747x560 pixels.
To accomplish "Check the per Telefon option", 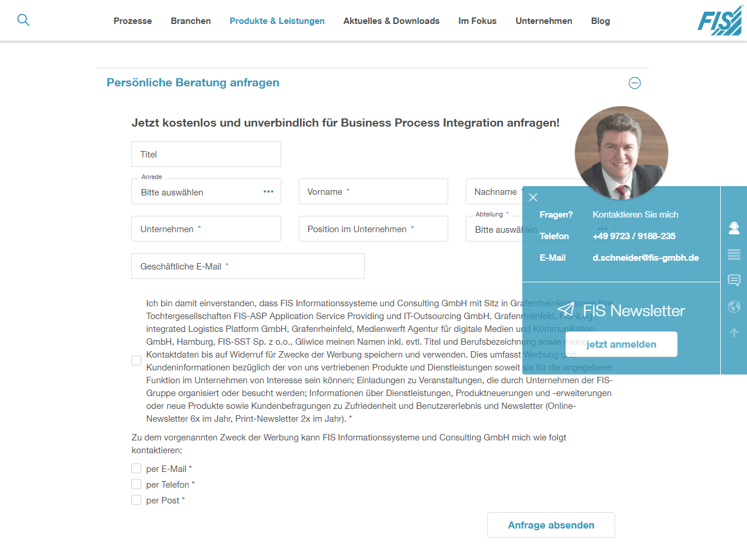I will 137,484.
